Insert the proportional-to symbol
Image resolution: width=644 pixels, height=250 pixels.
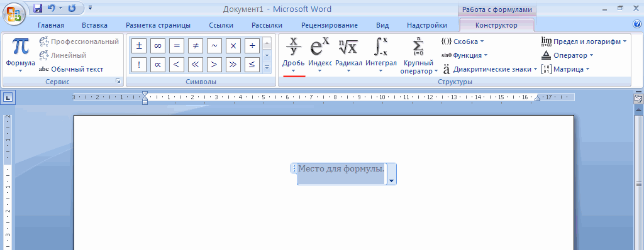[x=158, y=65]
